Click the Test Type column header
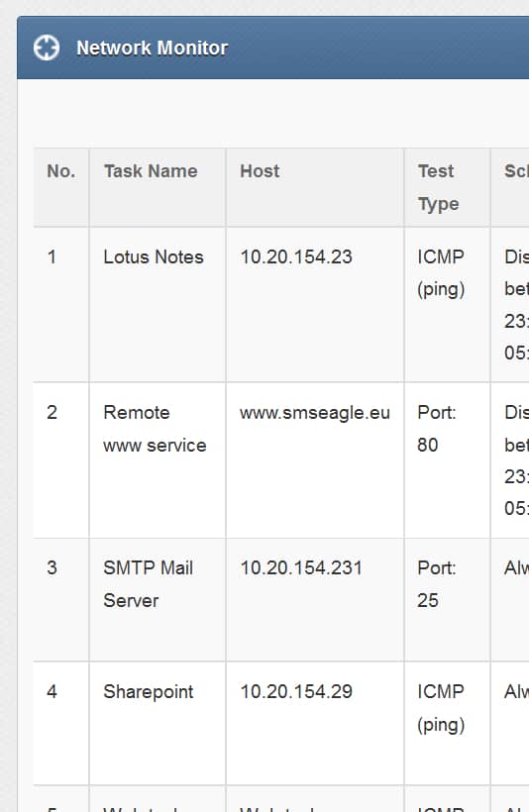The width and height of the screenshot is (529, 812). coord(438,187)
